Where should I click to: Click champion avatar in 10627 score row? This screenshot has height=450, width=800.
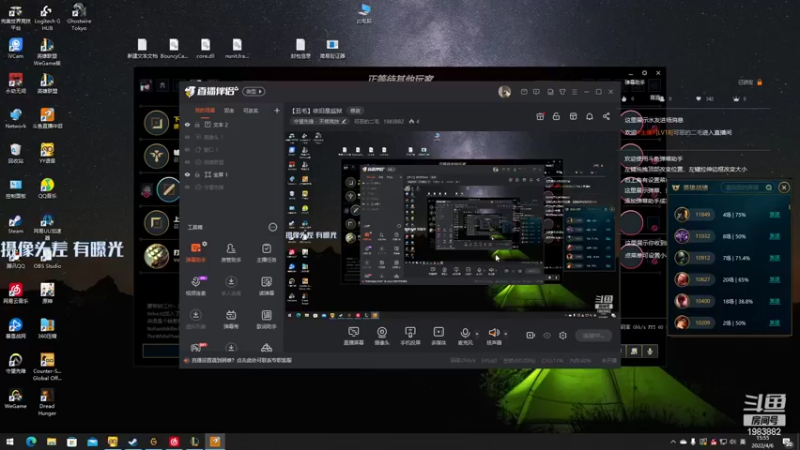click(682, 280)
